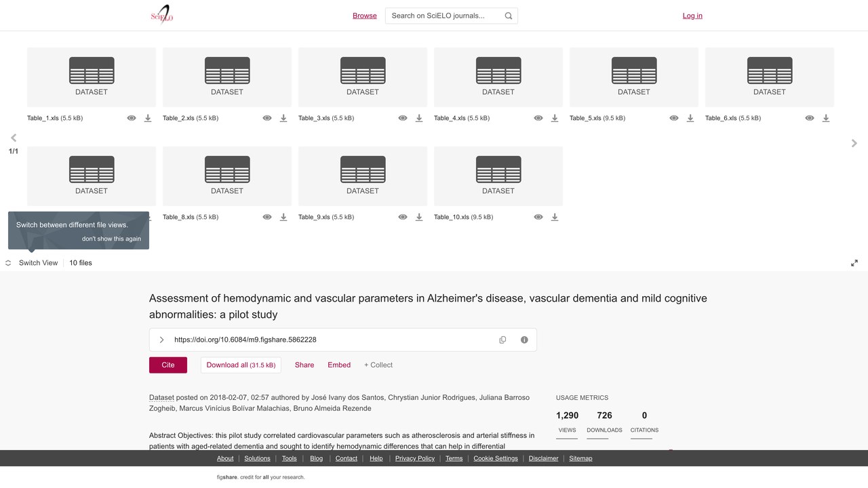This screenshot has width=868, height=488.
Task: Open the Browse menu
Action: click(365, 16)
